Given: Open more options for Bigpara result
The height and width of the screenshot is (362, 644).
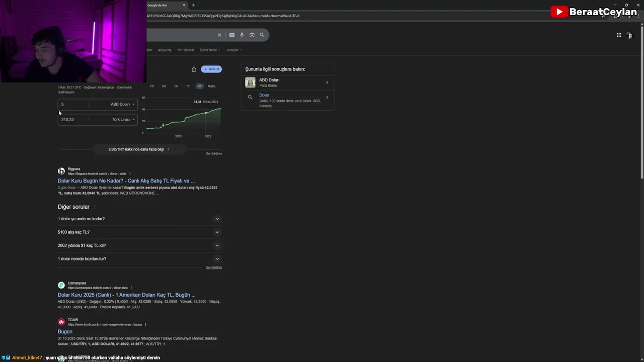Looking at the screenshot, I should click(x=130, y=173).
